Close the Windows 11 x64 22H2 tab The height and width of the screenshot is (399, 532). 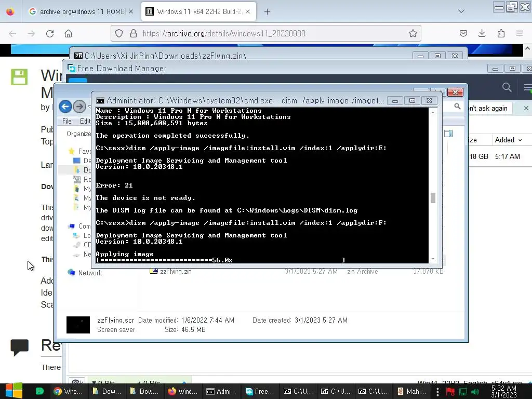coord(248,11)
